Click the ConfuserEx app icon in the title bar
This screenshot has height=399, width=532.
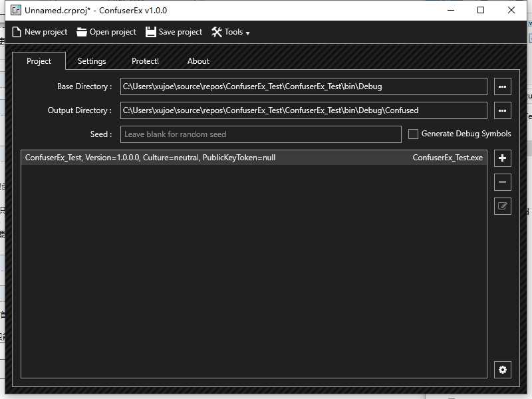click(x=16, y=10)
